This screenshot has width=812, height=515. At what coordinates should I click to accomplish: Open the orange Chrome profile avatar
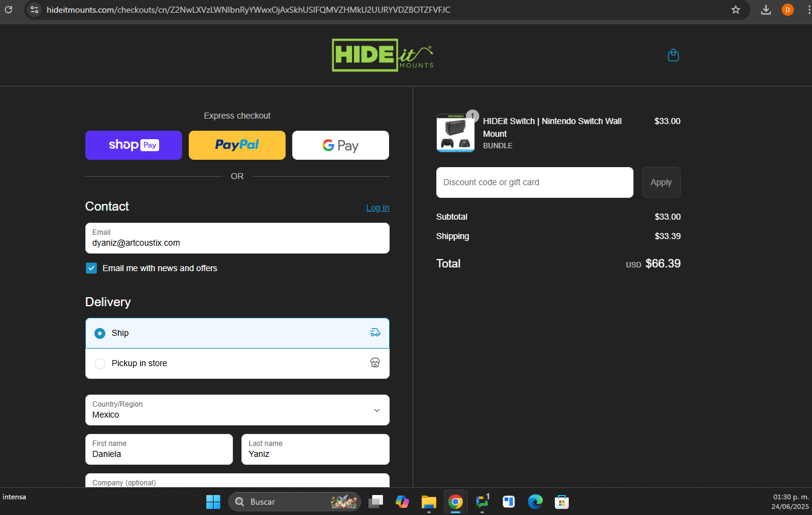pos(788,10)
